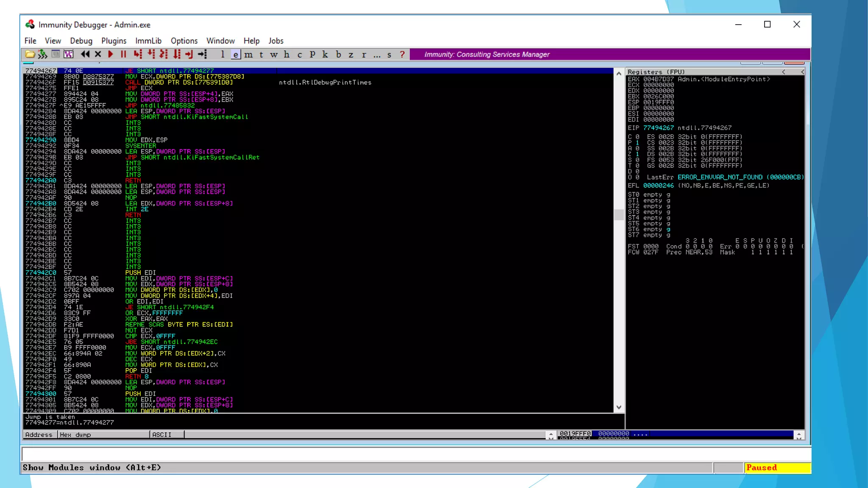The width and height of the screenshot is (868, 488).
Task: Click left arrow in Registers panel header
Action: tap(783, 72)
